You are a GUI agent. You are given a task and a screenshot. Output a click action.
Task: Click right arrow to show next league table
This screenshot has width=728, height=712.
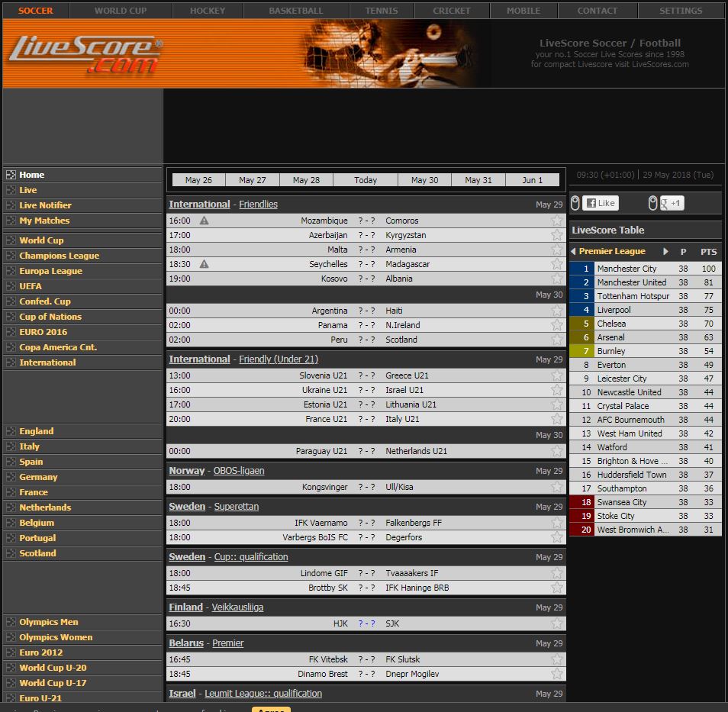coord(665,250)
